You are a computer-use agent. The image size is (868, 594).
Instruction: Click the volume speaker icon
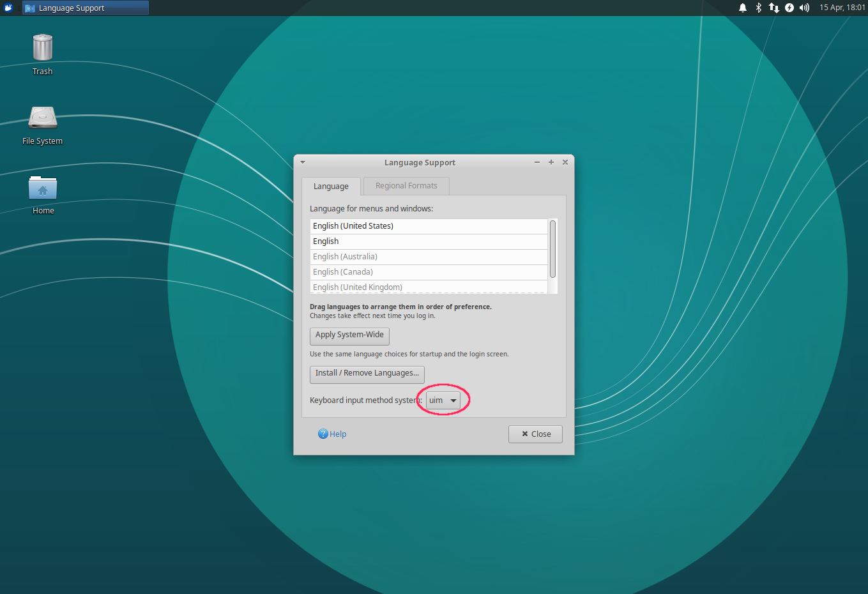click(x=805, y=8)
